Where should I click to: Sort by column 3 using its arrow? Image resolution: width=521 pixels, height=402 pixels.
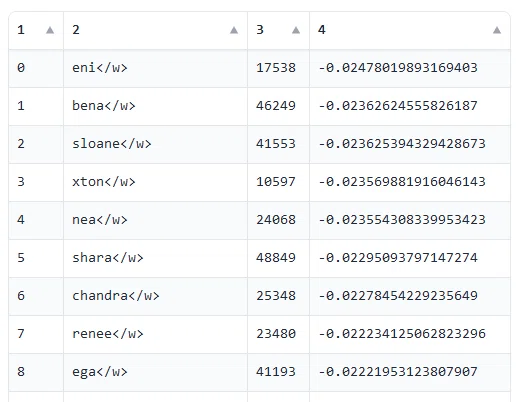point(296,30)
